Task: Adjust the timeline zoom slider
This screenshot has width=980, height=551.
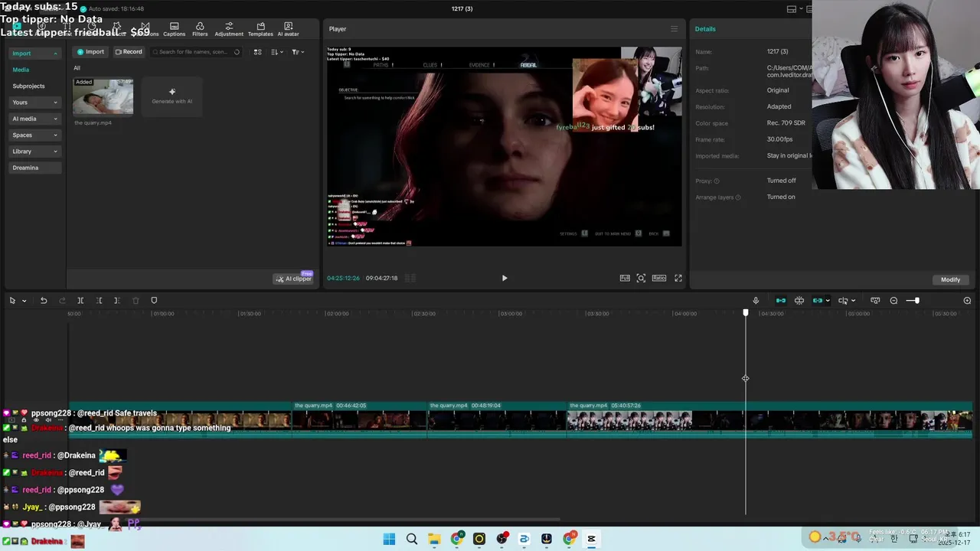Action: (x=913, y=301)
